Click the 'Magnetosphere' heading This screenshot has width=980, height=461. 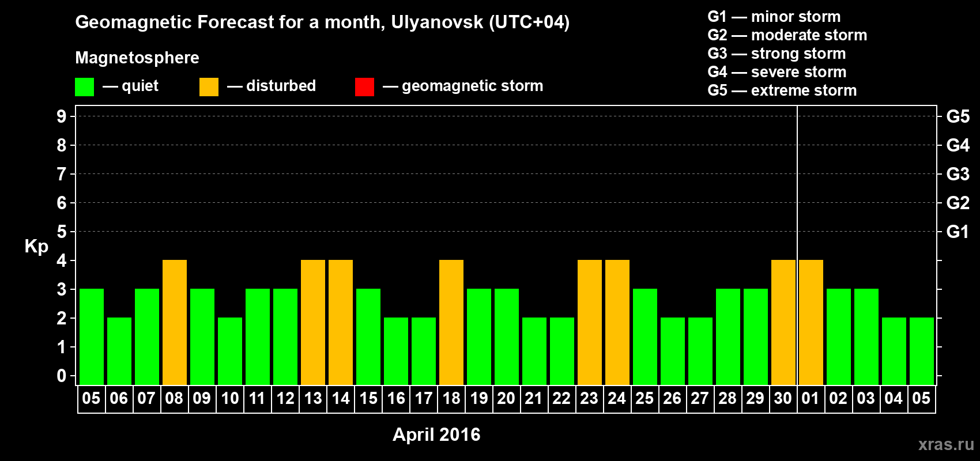coord(137,58)
